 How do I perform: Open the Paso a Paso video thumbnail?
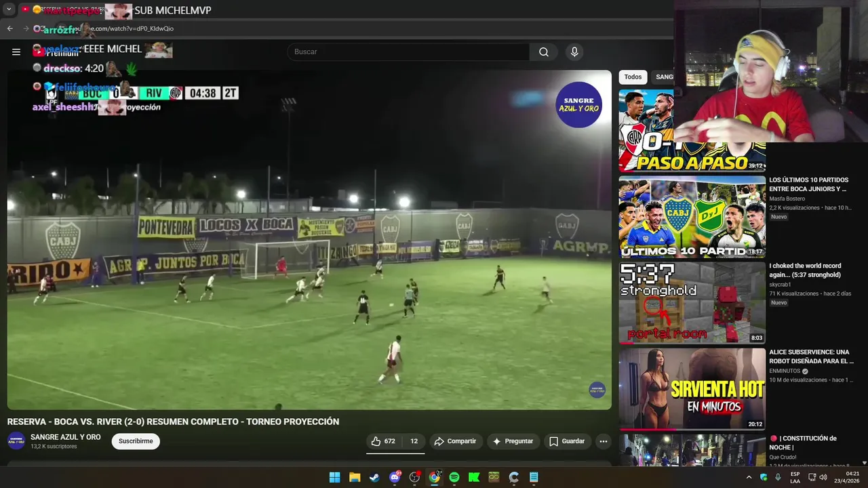pos(692,131)
